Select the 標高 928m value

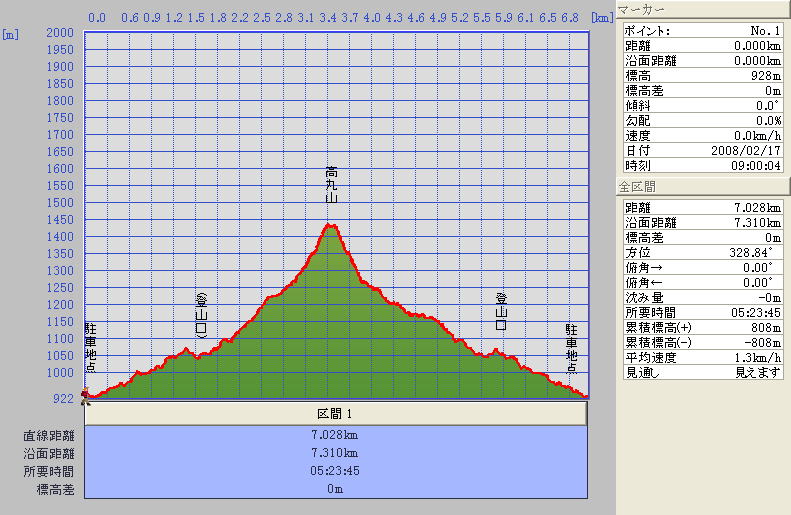[x=765, y=76]
